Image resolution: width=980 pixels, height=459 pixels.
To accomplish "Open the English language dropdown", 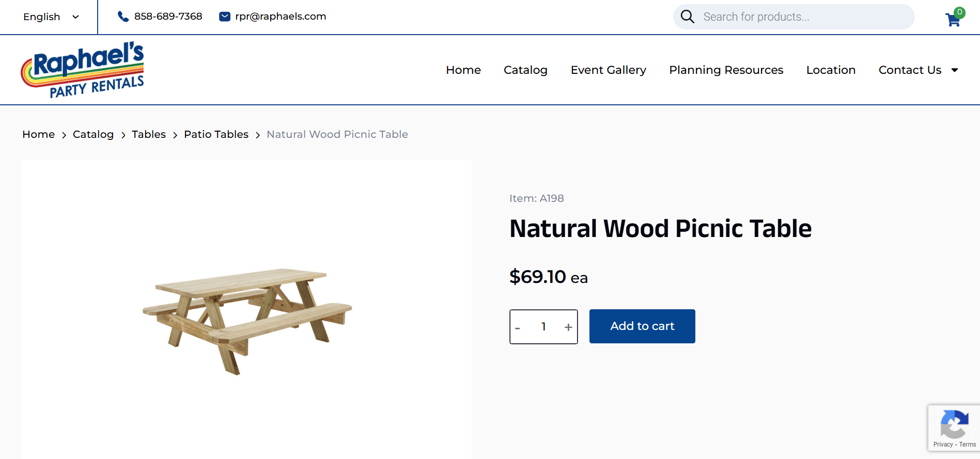I will tap(51, 17).
